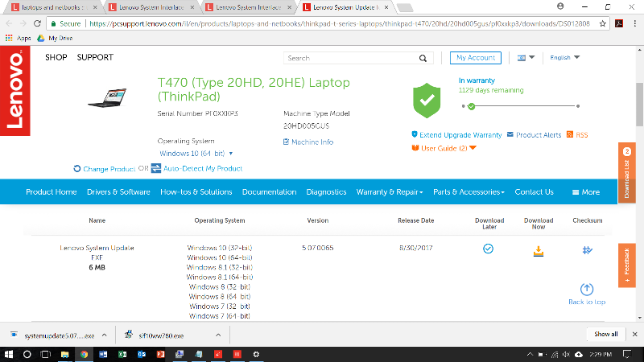Click the Back to top arrow icon
The width and height of the screenshot is (644, 362).
tap(587, 290)
